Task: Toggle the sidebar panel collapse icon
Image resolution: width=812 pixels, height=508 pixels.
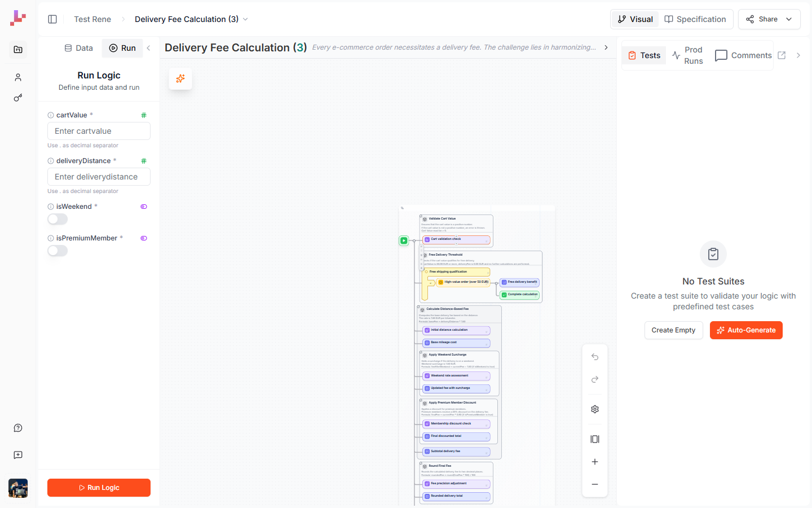Action: tap(52, 19)
